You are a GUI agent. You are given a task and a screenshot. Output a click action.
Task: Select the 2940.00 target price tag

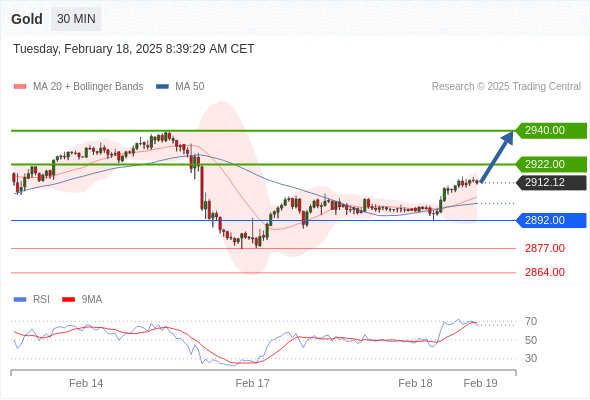[551, 131]
